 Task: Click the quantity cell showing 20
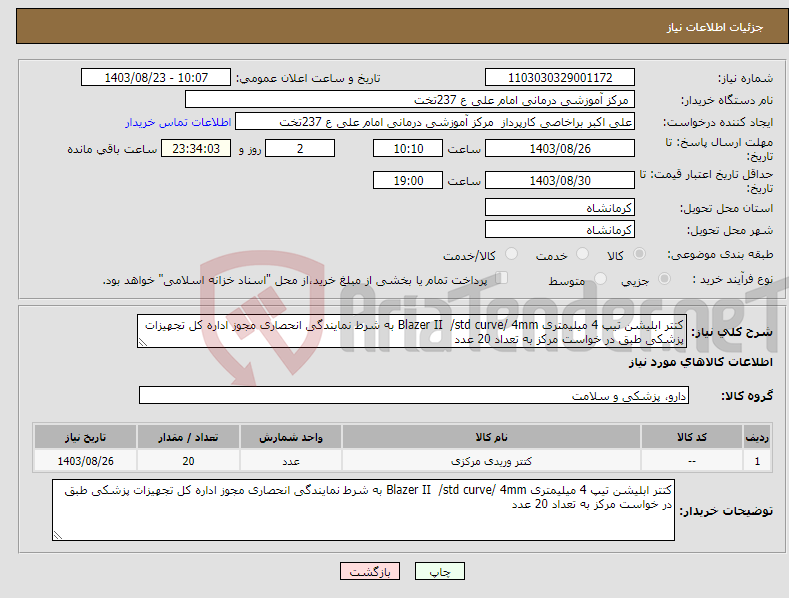[188, 461]
